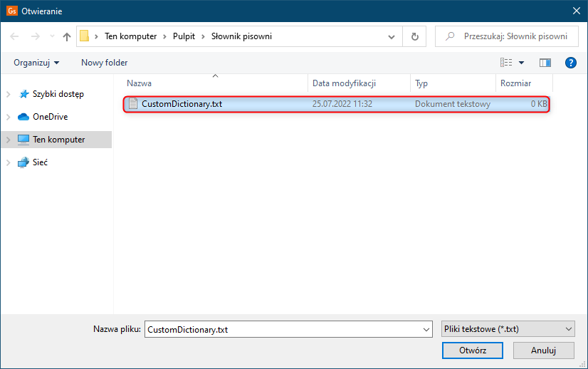Open the Pliki tekstowe (*.txt) filter dropdown
The width and height of the screenshot is (588, 369).
[508, 329]
